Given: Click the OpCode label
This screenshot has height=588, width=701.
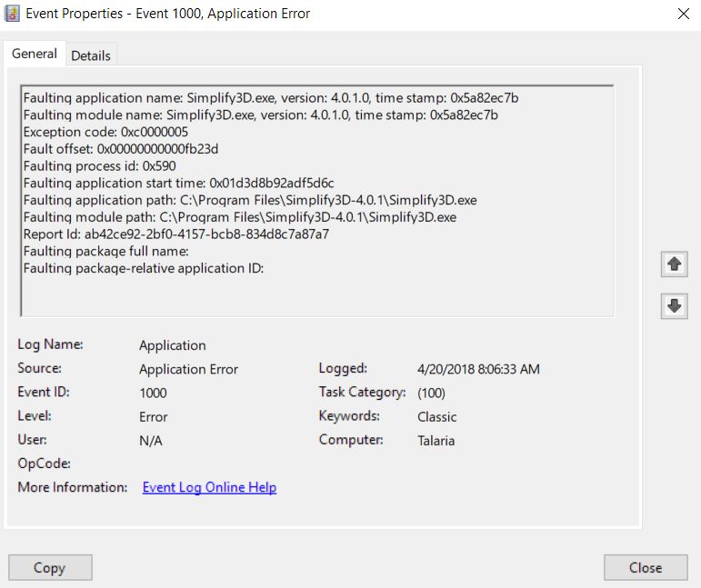Looking at the screenshot, I should [x=45, y=463].
